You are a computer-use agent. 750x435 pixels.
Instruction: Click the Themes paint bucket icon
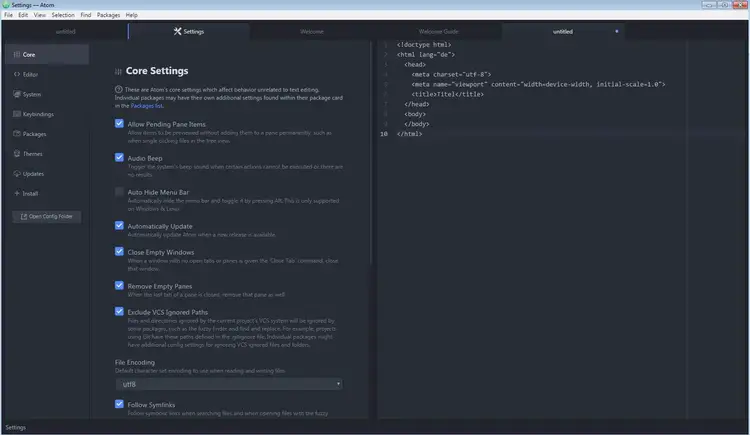point(17,154)
